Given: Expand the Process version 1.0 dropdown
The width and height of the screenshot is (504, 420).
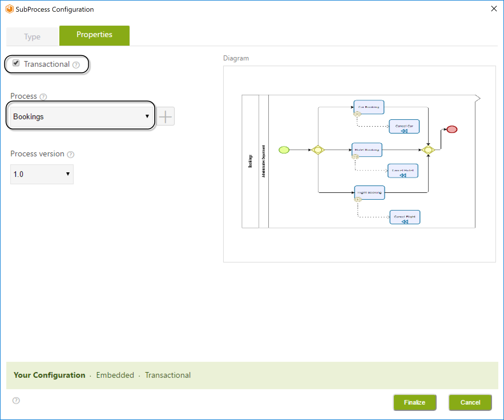Looking at the screenshot, I should pyautogui.click(x=42, y=174).
